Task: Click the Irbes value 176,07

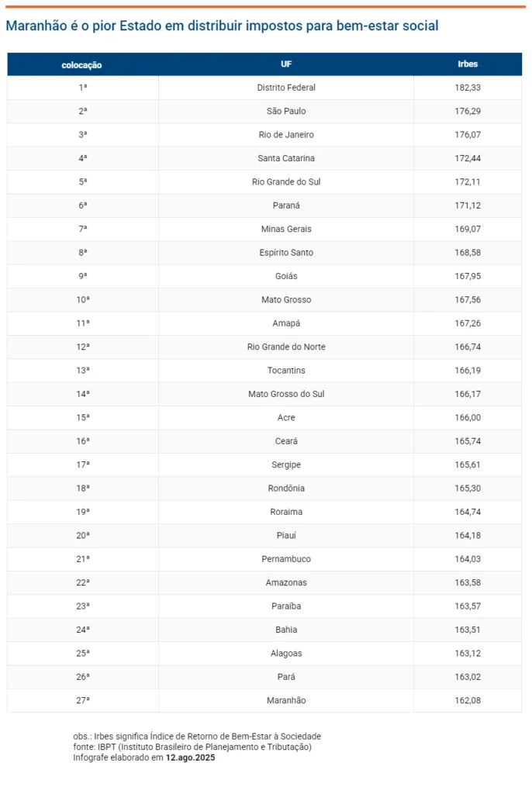Action: click(x=468, y=135)
